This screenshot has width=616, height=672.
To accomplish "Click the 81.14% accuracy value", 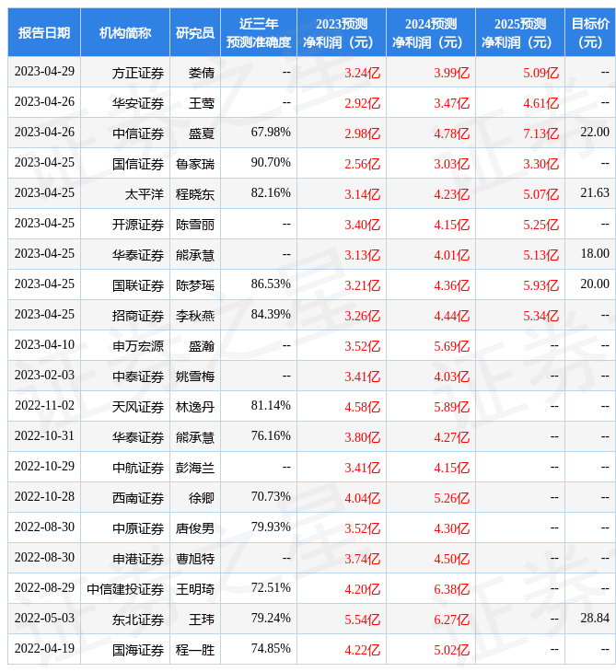I will coord(271,405).
